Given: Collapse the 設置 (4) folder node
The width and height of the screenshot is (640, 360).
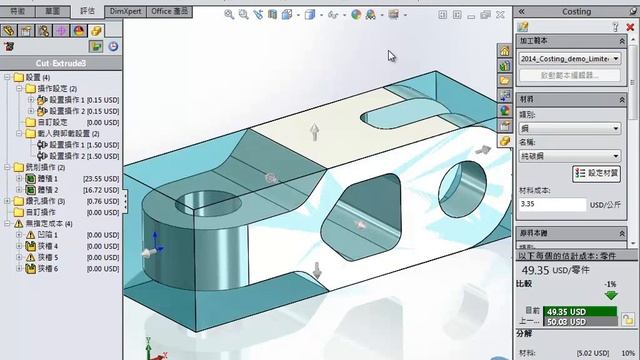Looking at the screenshot, I should pos(7,77).
